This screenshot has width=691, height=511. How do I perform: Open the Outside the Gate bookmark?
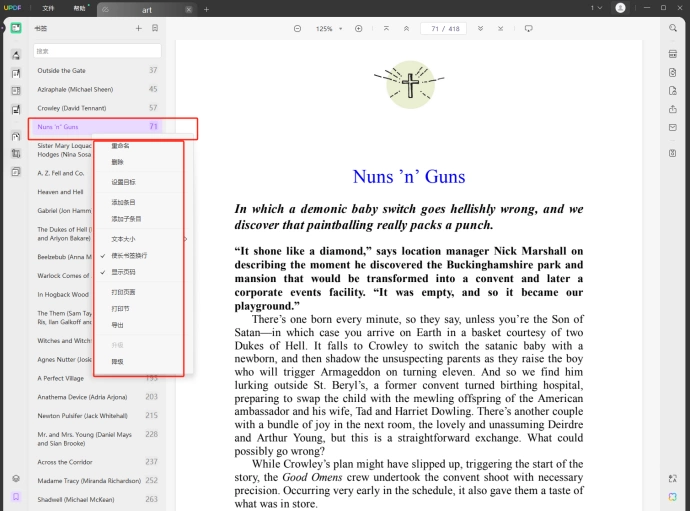tap(97, 70)
